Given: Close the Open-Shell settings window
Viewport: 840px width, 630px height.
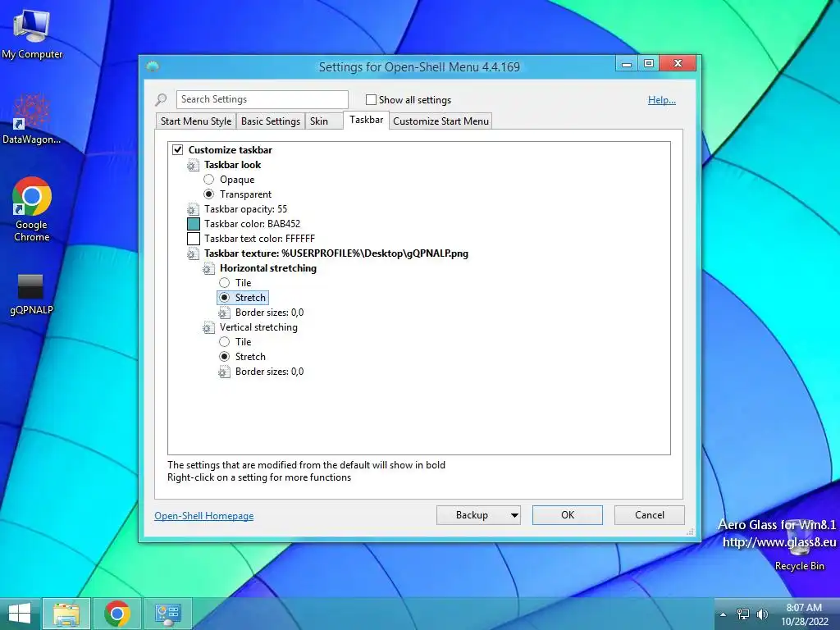Looking at the screenshot, I should click(x=678, y=64).
